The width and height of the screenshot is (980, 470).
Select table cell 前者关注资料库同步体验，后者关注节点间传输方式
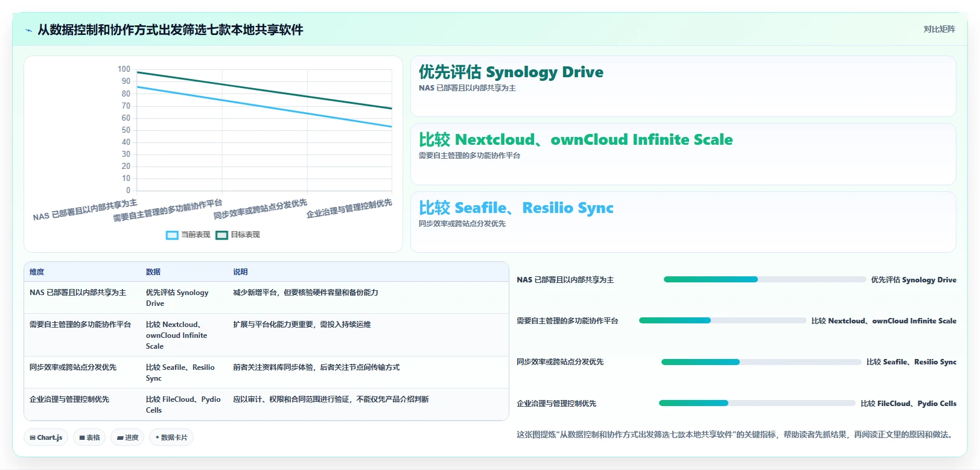(316, 367)
